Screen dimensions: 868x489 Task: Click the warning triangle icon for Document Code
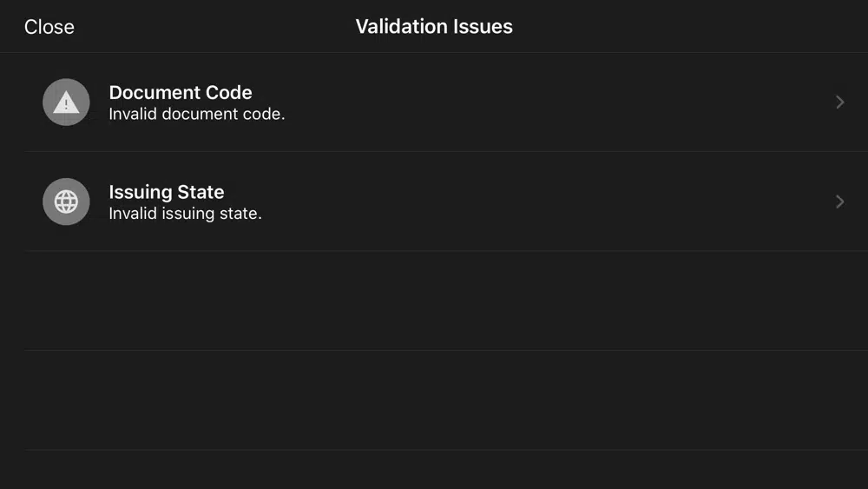coord(66,102)
